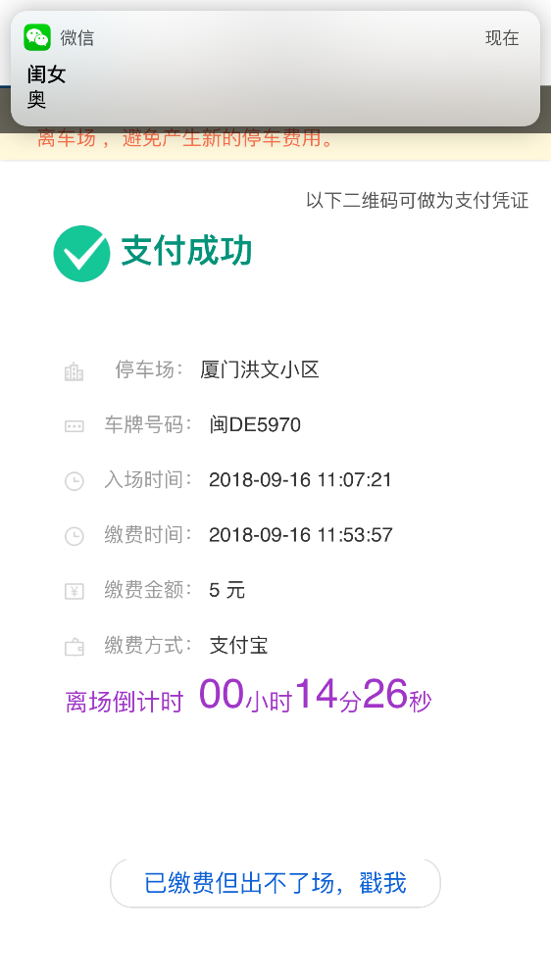
Task: Click the yuan amount icon
Action: (74, 591)
